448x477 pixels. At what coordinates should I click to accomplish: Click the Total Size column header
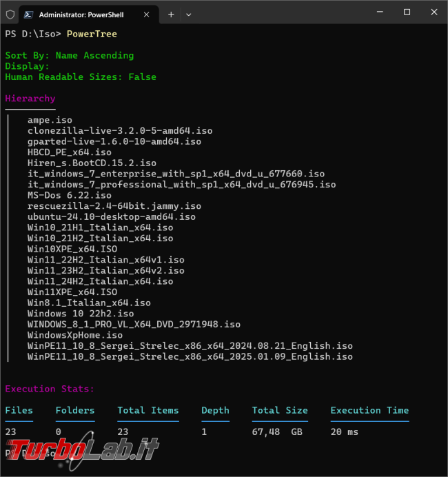pos(280,410)
